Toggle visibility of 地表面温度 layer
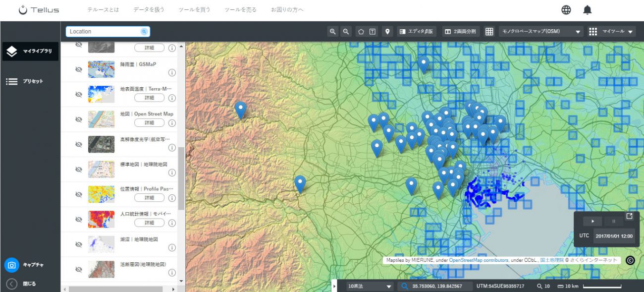 pos(78,94)
